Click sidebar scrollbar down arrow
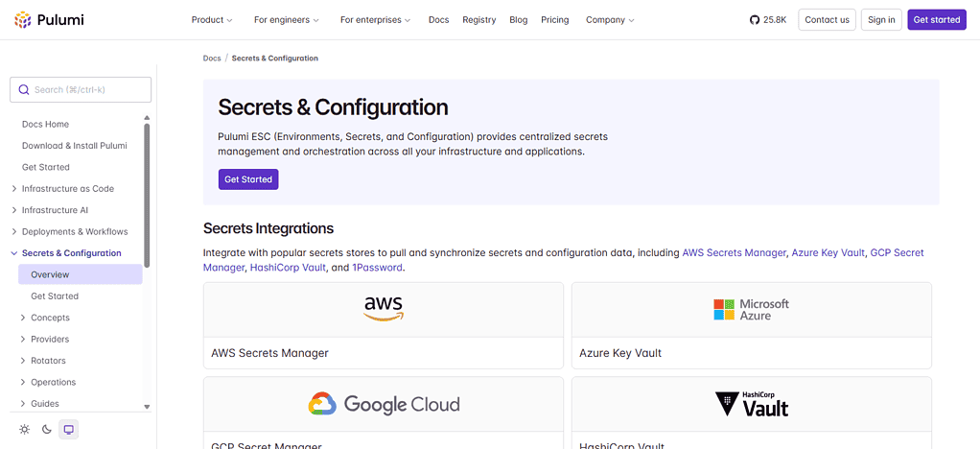 pos(147,407)
